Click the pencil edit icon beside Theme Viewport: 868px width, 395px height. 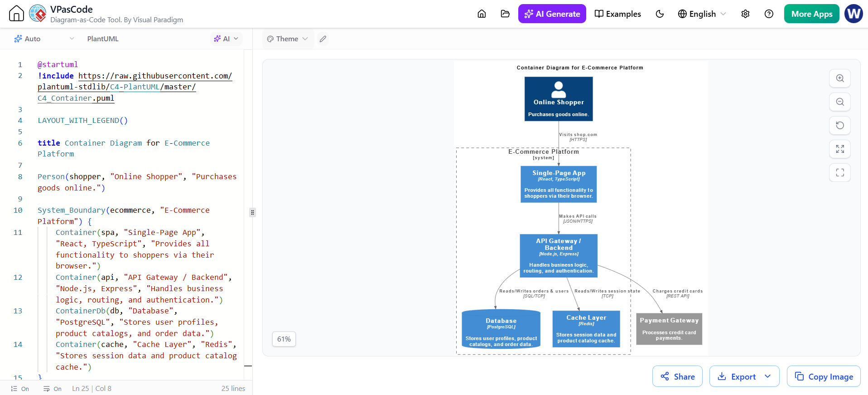click(x=323, y=39)
